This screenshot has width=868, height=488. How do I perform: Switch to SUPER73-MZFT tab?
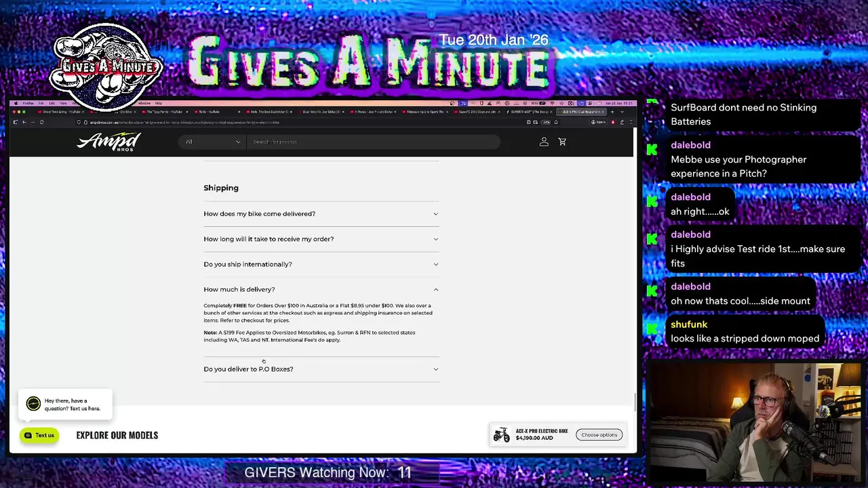[530, 112]
